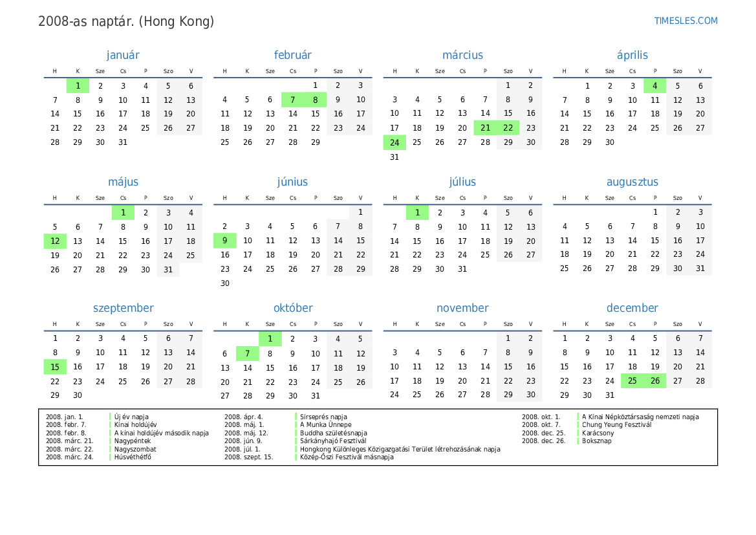Click highlighted March 22 holiday cell
756x535 pixels.
[x=508, y=128]
